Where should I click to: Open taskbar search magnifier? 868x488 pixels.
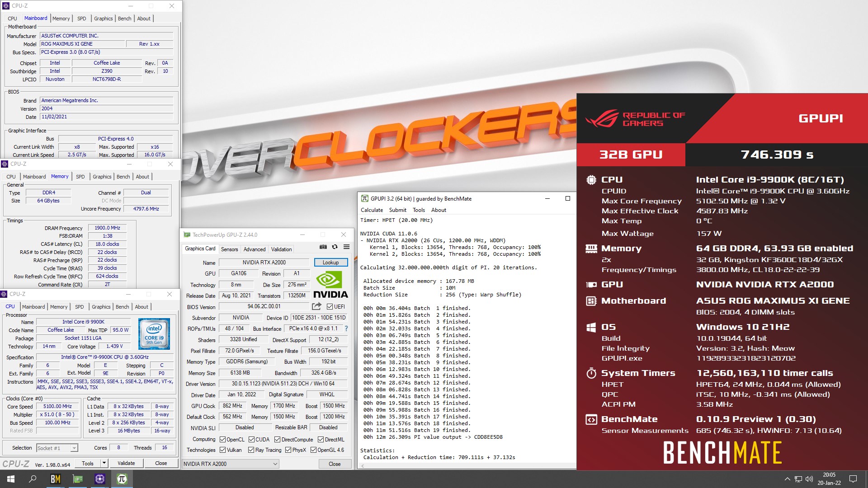click(33, 479)
